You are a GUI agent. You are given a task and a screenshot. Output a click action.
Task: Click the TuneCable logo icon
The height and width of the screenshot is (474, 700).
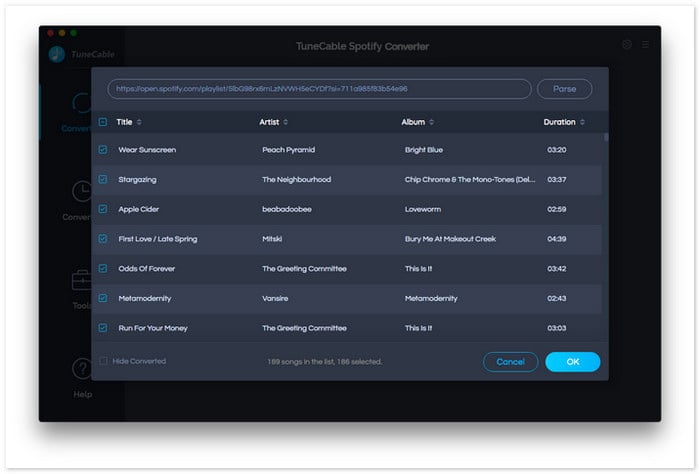click(57, 54)
